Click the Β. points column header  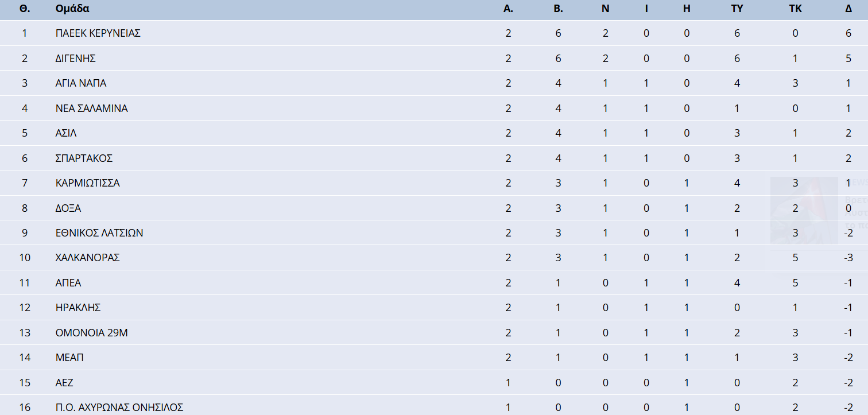click(558, 9)
